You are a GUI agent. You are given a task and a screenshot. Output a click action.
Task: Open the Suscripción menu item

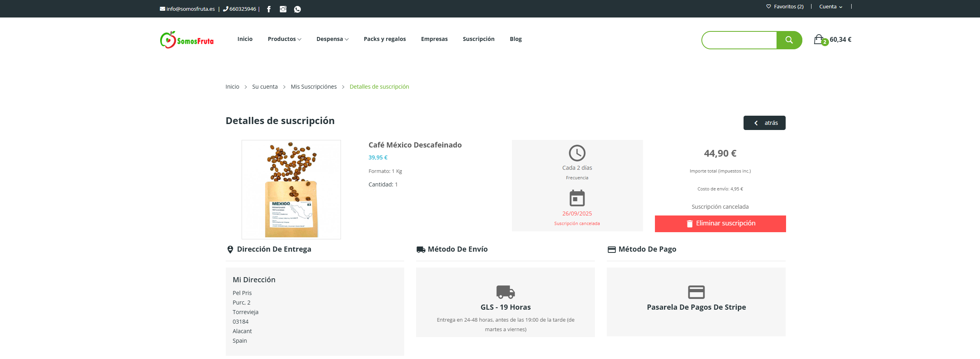tap(478, 39)
